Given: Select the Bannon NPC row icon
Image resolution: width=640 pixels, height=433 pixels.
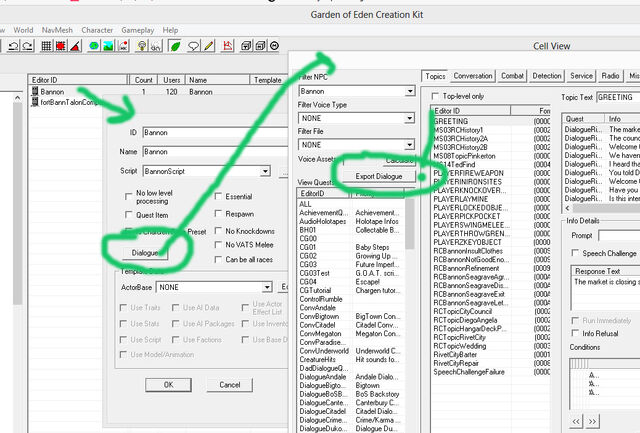Looking at the screenshot, I should tap(35, 91).
